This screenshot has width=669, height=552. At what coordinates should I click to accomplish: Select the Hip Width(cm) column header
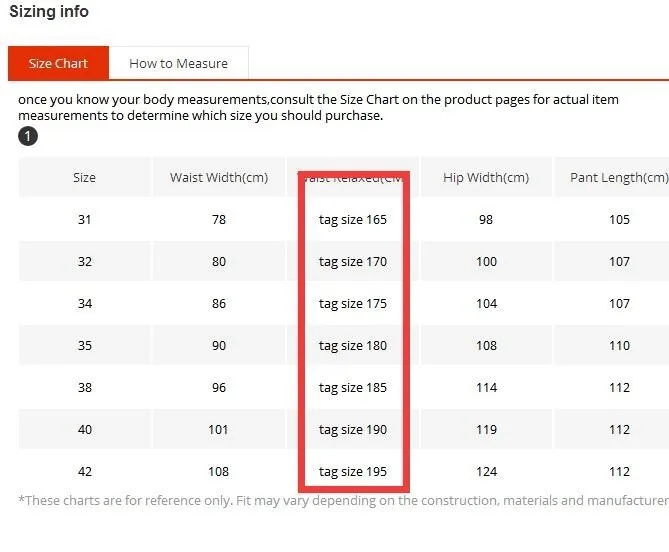[x=486, y=177]
